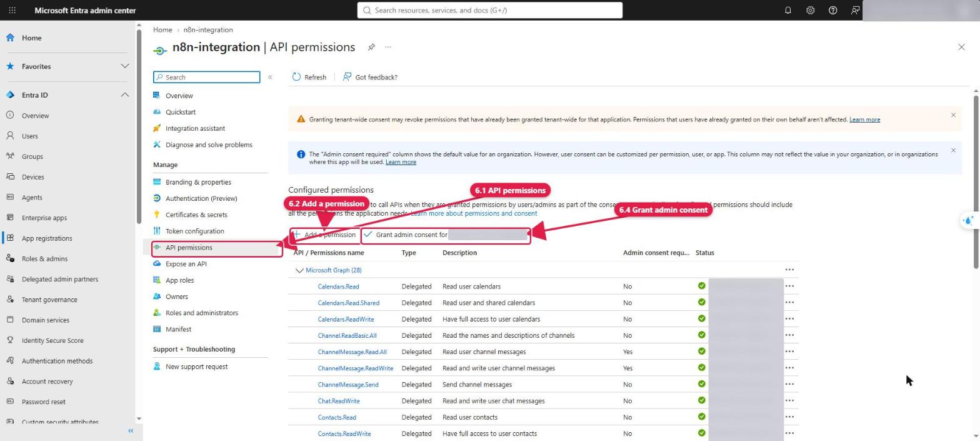Dismiss the blue admin consent info banner
Viewport: 980px width, 441px height.
click(x=953, y=150)
